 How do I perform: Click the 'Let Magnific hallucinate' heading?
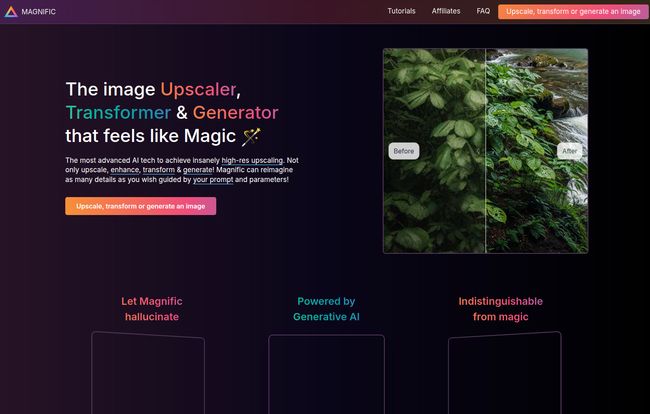152,309
